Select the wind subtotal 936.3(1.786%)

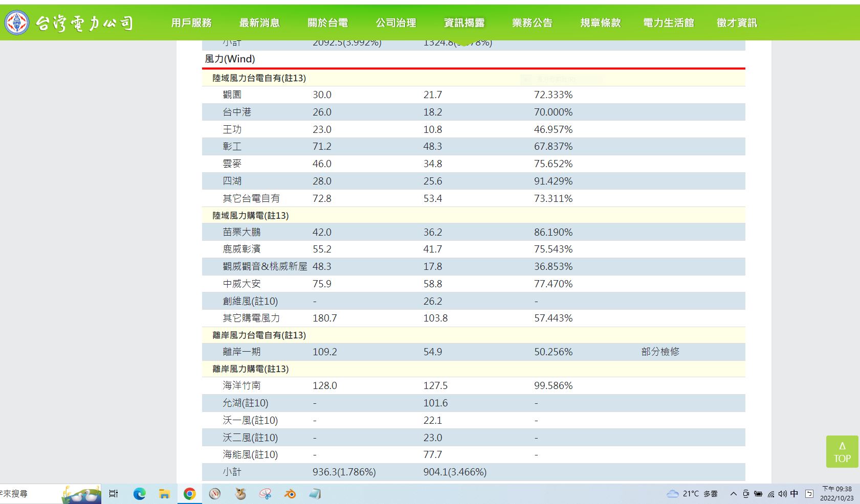(x=344, y=472)
